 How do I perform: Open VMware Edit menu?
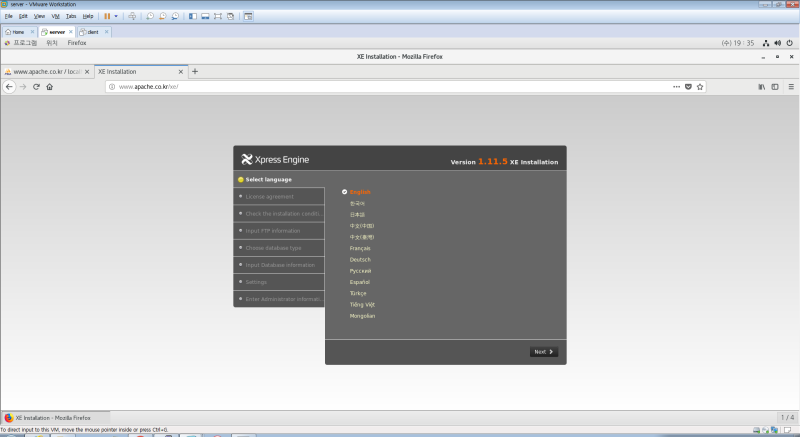click(x=23, y=16)
